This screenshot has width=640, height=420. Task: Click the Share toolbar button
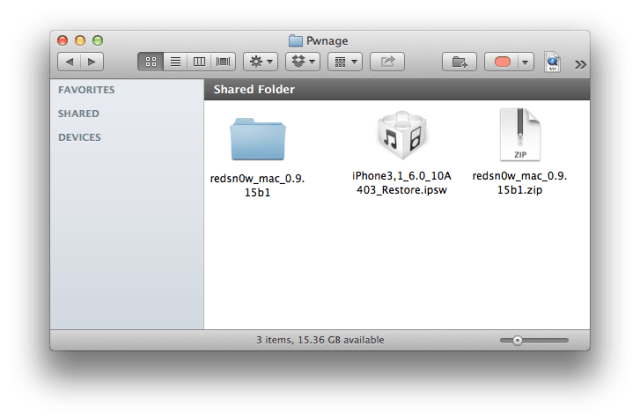click(x=386, y=62)
